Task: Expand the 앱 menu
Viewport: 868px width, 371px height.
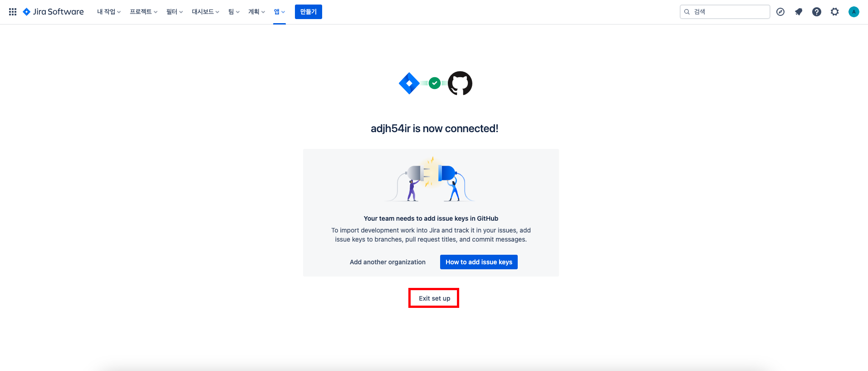Action: pos(280,12)
